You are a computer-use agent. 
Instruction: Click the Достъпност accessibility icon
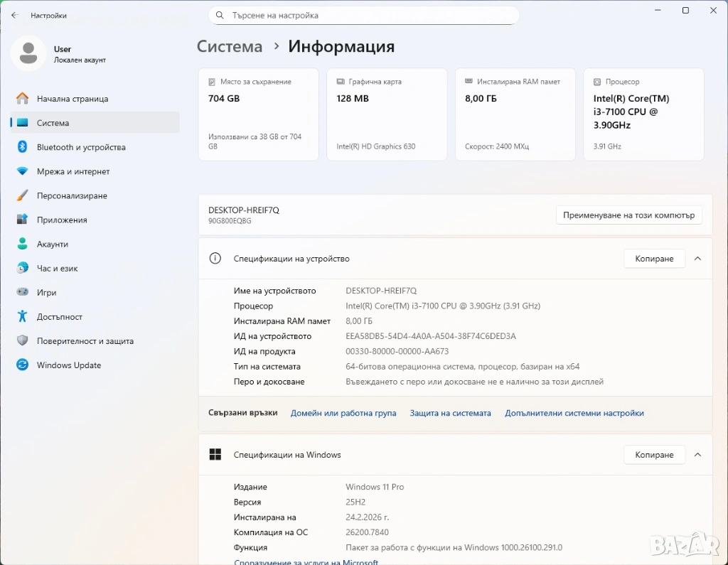[23, 316]
